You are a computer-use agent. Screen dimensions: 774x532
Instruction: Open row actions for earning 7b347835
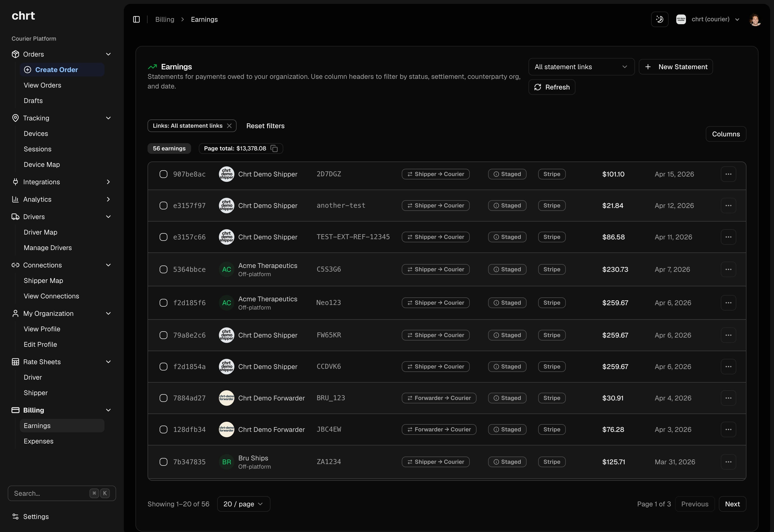728,462
